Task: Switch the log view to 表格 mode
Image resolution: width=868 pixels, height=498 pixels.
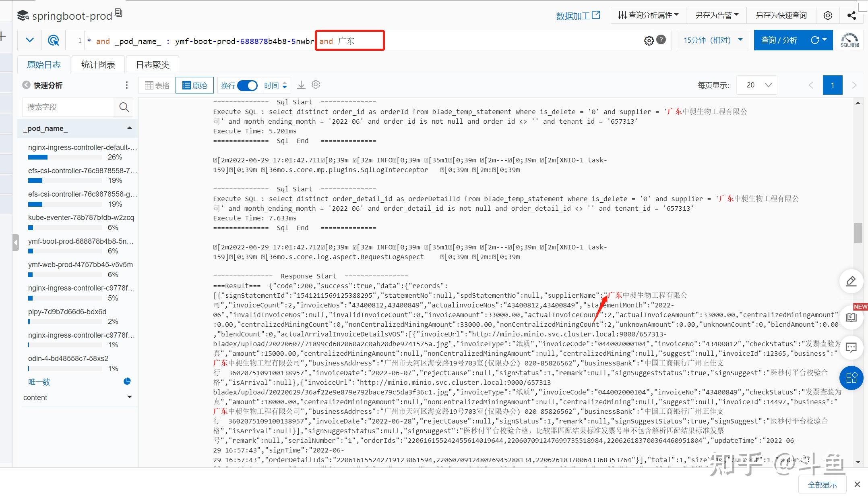Action: point(157,85)
